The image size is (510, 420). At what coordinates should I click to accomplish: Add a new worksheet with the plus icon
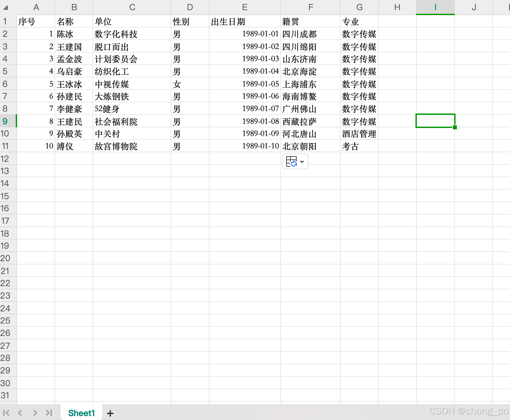pyautogui.click(x=110, y=413)
